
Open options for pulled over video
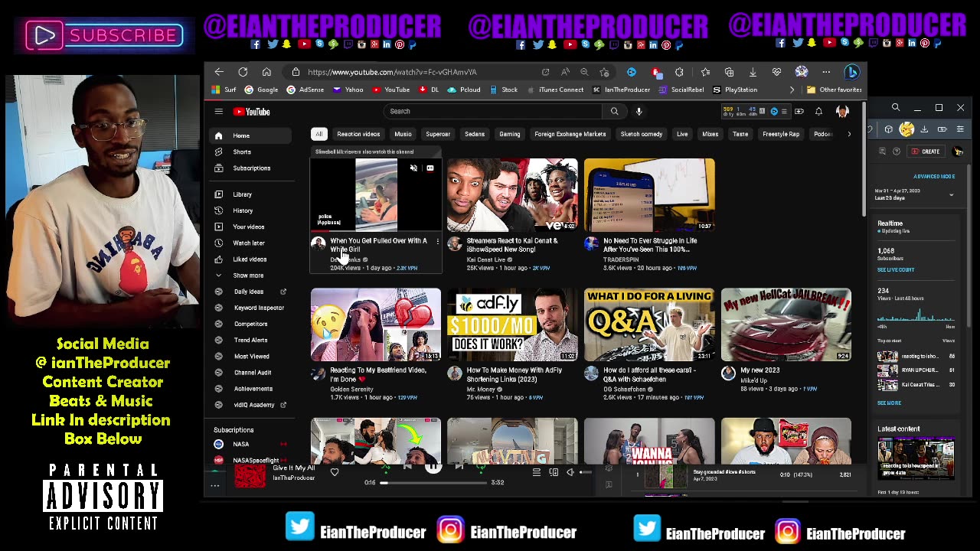tap(437, 241)
